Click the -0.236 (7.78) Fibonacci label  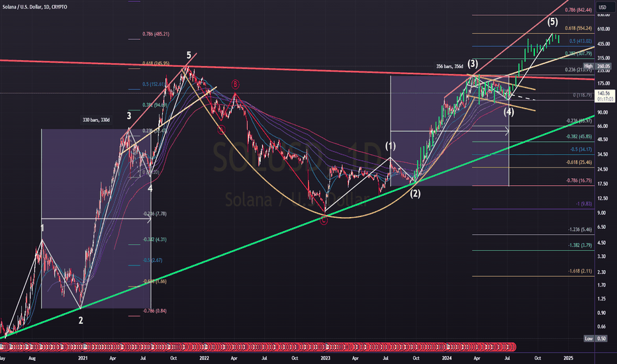[x=154, y=214]
